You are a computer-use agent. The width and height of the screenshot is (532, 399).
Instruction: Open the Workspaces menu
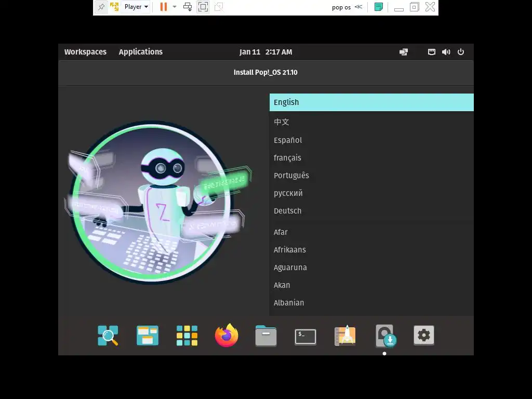tap(86, 52)
